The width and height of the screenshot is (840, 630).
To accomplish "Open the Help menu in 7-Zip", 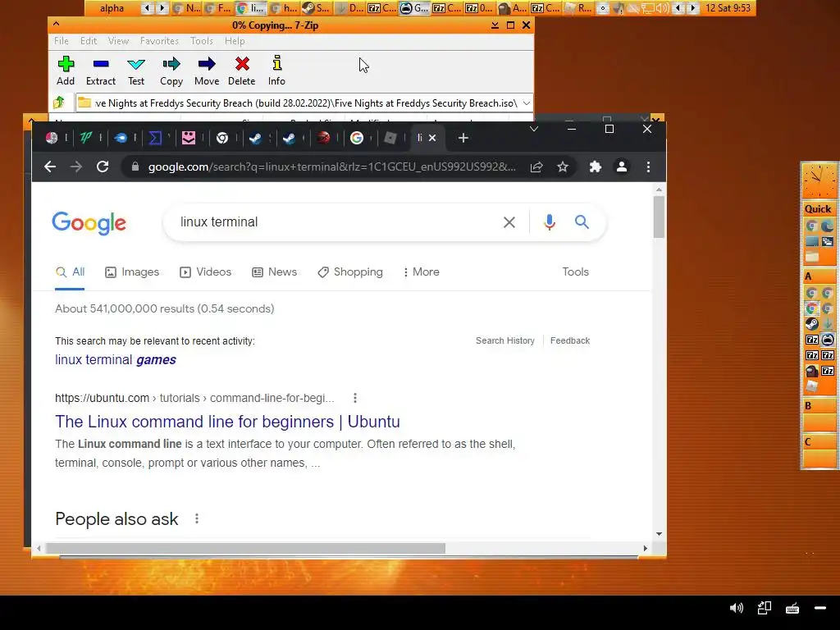I will coord(235,41).
